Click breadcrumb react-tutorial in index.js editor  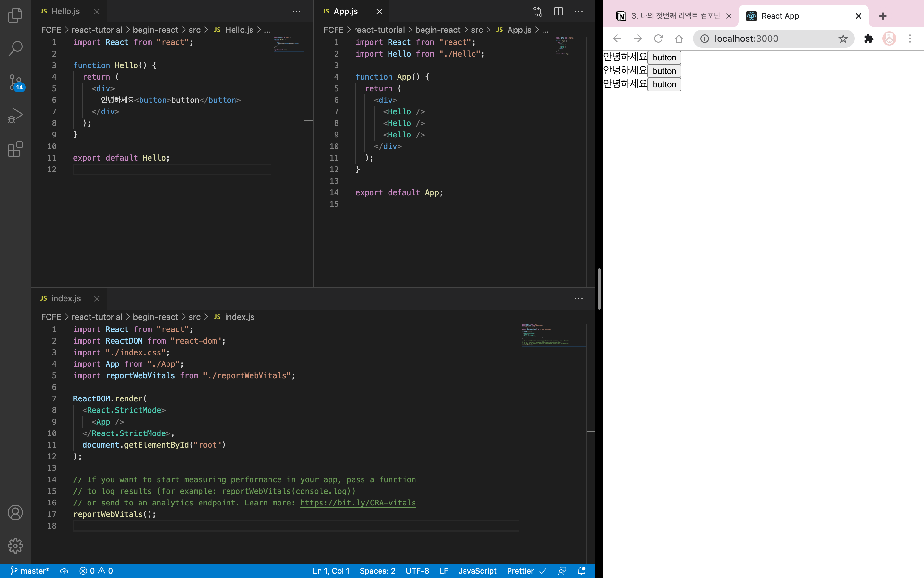[x=97, y=317]
